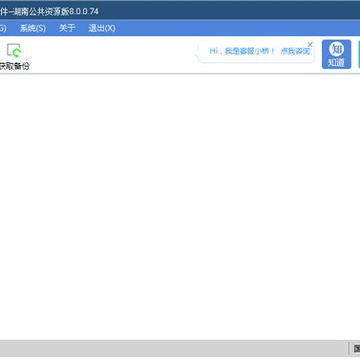
Task: Choose 退出(X) from the menu bar
Action: tap(102, 28)
